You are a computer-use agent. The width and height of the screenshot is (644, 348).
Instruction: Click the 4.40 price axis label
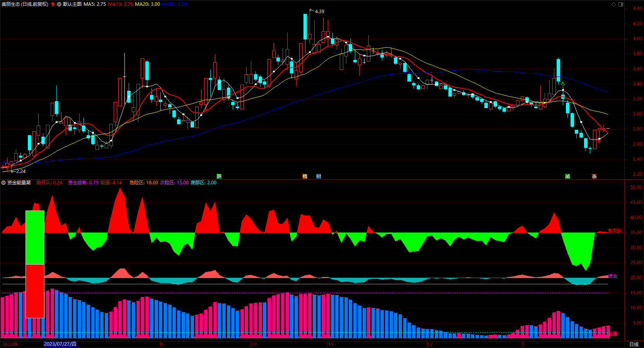637,8
